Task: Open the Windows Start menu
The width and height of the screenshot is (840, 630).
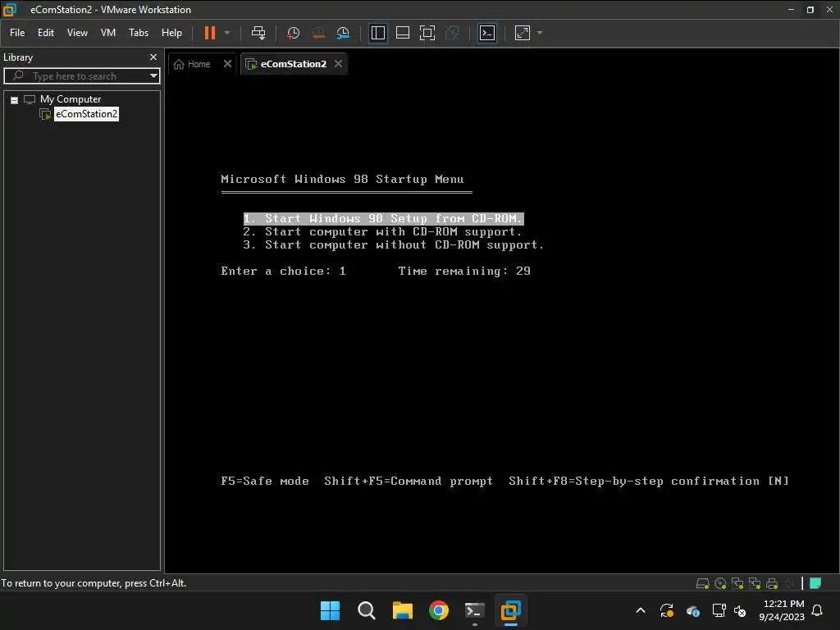Action: [x=330, y=610]
